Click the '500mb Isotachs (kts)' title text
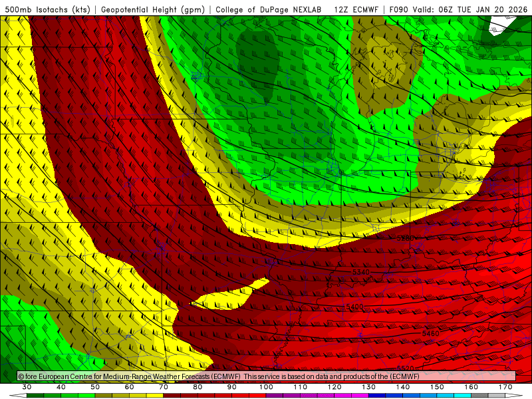532x399 pixels. tap(47, 9)
